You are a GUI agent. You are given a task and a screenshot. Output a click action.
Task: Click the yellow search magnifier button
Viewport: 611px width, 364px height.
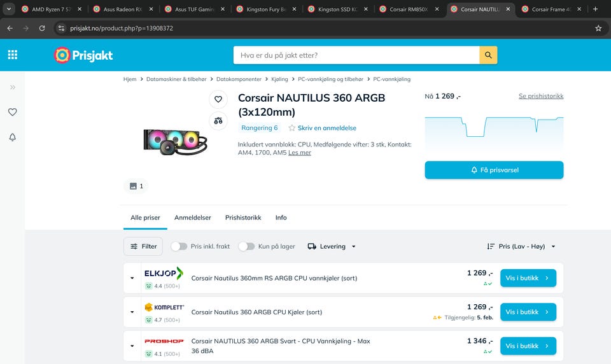coord(488,55)
